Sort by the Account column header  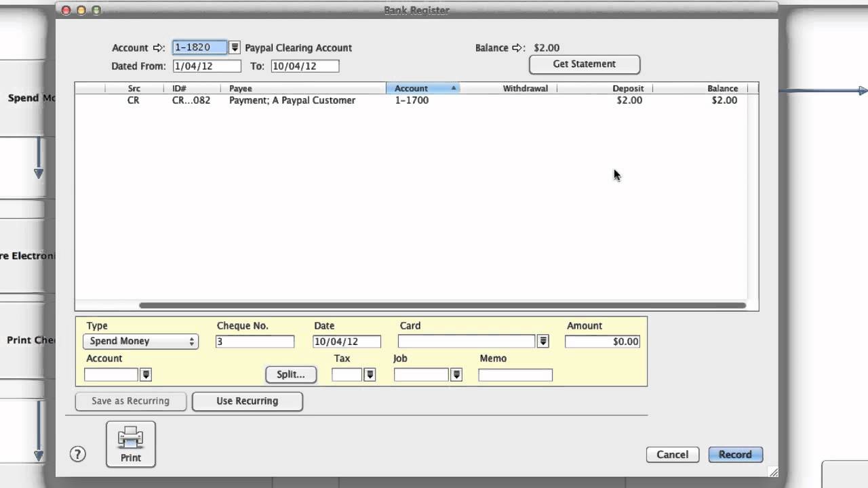click(x=423, y=88)
